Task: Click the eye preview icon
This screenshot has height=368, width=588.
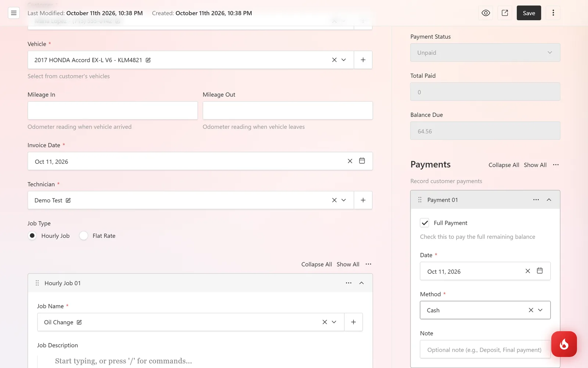Action: pos(486,13)
